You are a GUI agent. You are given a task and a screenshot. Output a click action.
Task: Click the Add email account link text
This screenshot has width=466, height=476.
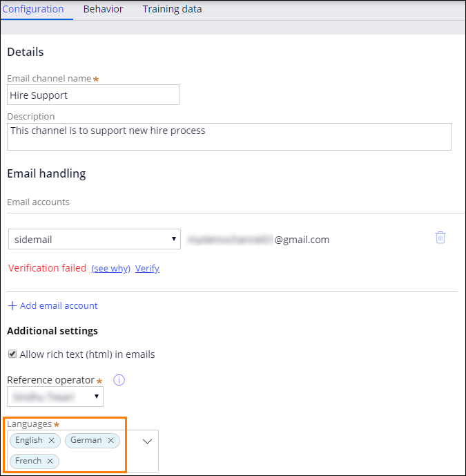[59, 305]
